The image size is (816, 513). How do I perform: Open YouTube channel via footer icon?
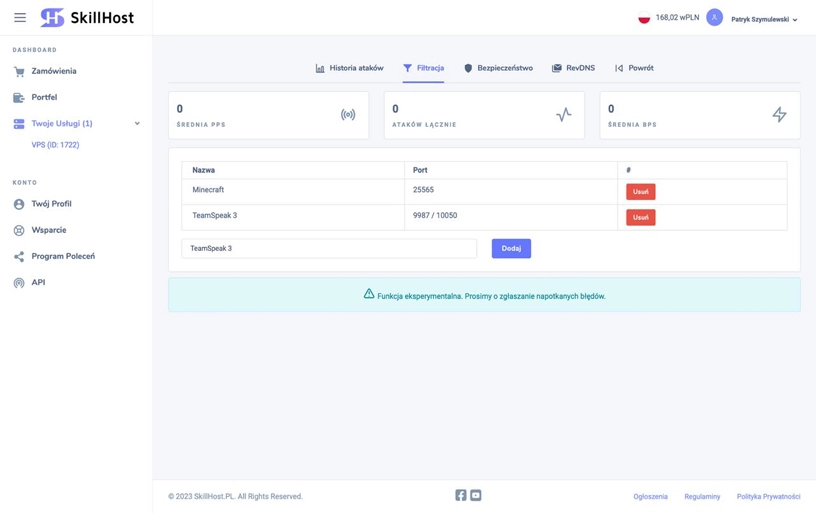(x=476, y=495)
